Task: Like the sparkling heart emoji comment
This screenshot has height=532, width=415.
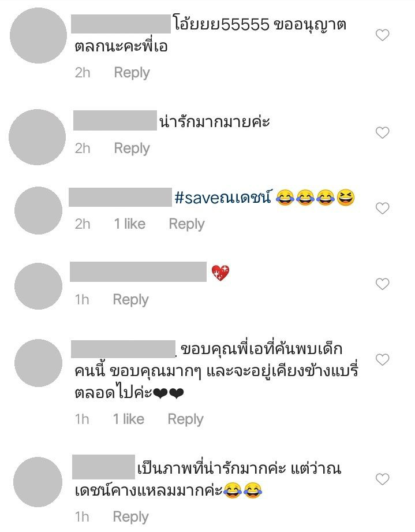Action: (x=383, y=284)
